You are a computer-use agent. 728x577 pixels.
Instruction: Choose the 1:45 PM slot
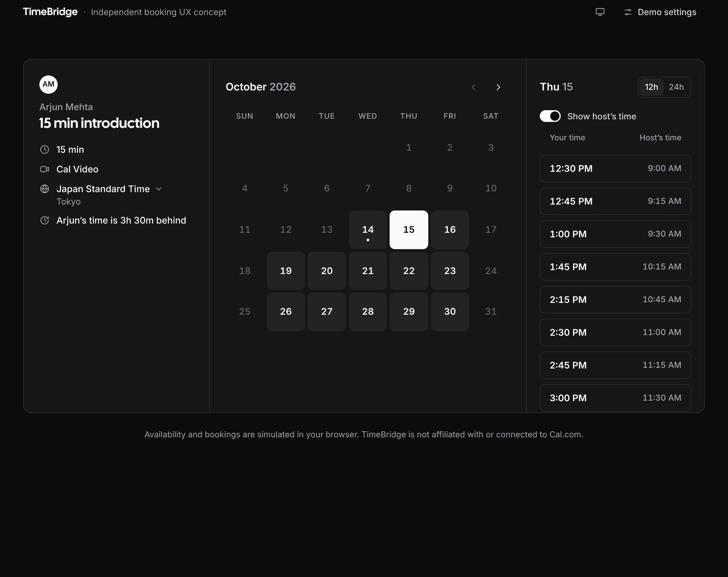[x=615, y=267]
